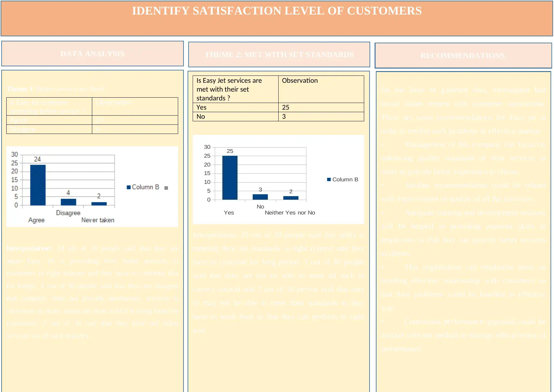Click the bold "Interpretation:" label in the left panel
554x392 pixels.
point(29,248)
